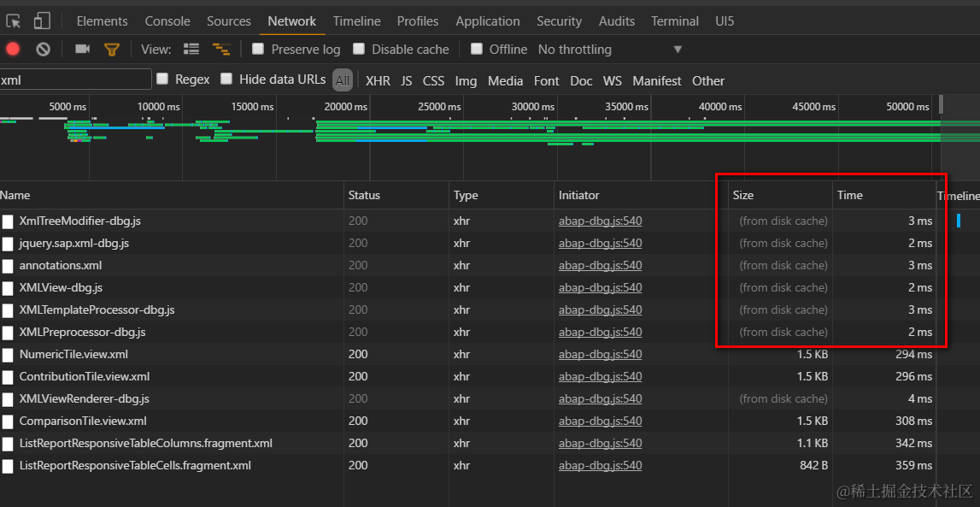The height and width of the screenshot is (507, 980).
Task: Filter requests by JS
Action: pos(407,80)
